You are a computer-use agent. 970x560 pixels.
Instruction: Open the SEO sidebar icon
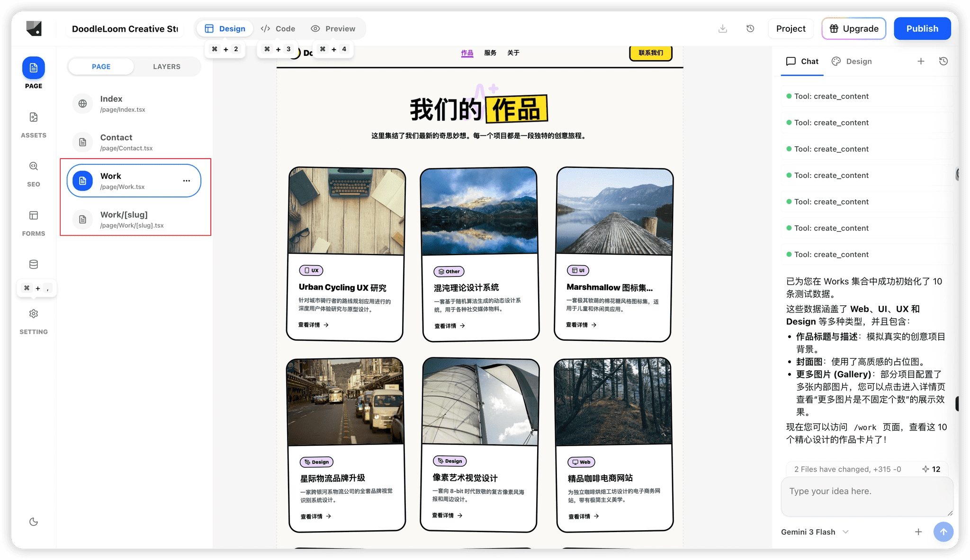pos(34,166)
